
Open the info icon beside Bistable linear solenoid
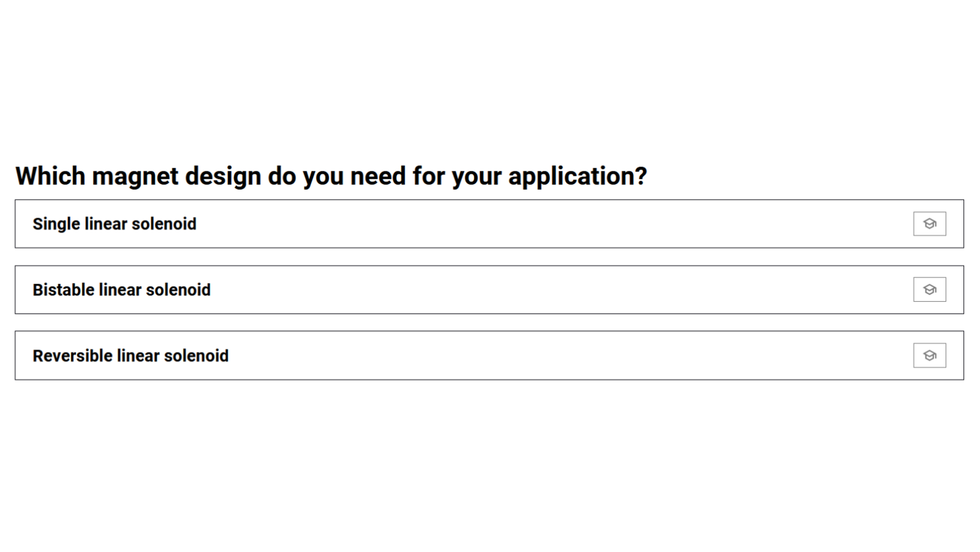pos(929,290)
